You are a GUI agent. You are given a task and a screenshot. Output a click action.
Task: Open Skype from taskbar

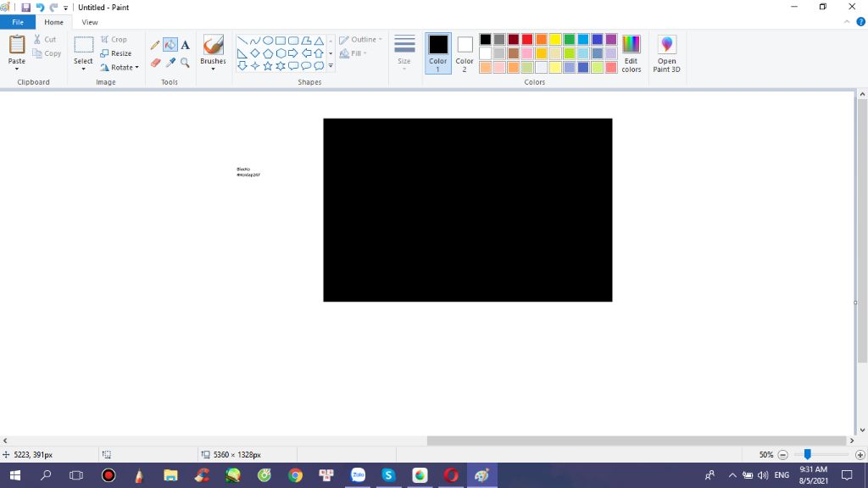(388, 475)
